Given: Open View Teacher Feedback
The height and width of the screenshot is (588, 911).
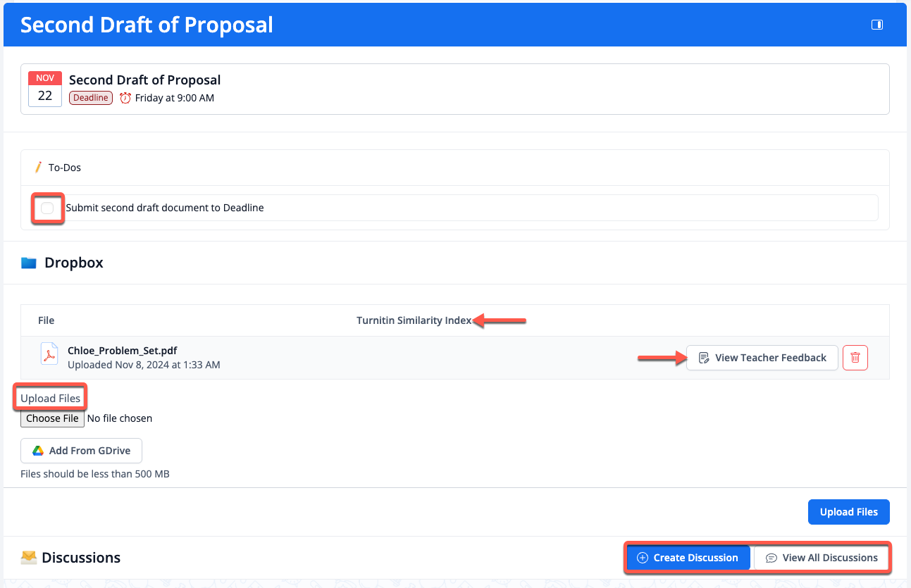Looking at the screenshot, I should [x=762, y=358].
